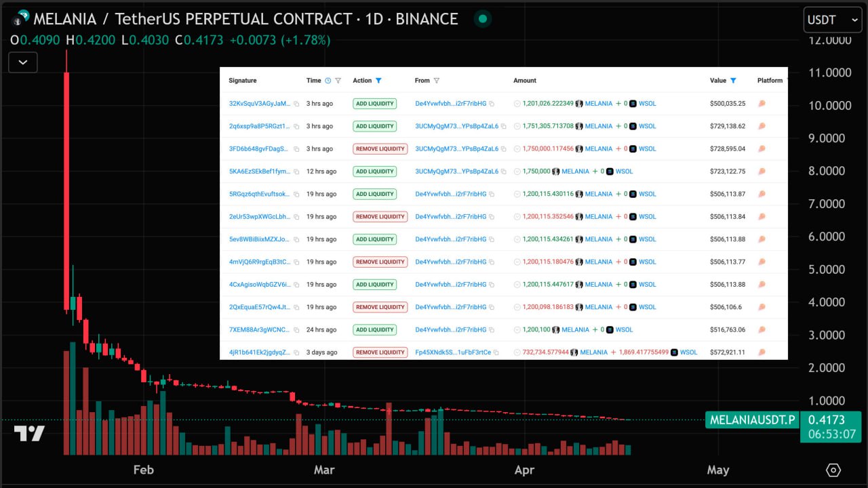Click ADD LIQUIDITY badge in 2q6xsp9a8P5RGzt1 row
This screenshot has height=488, width=868.
(374, 126)
